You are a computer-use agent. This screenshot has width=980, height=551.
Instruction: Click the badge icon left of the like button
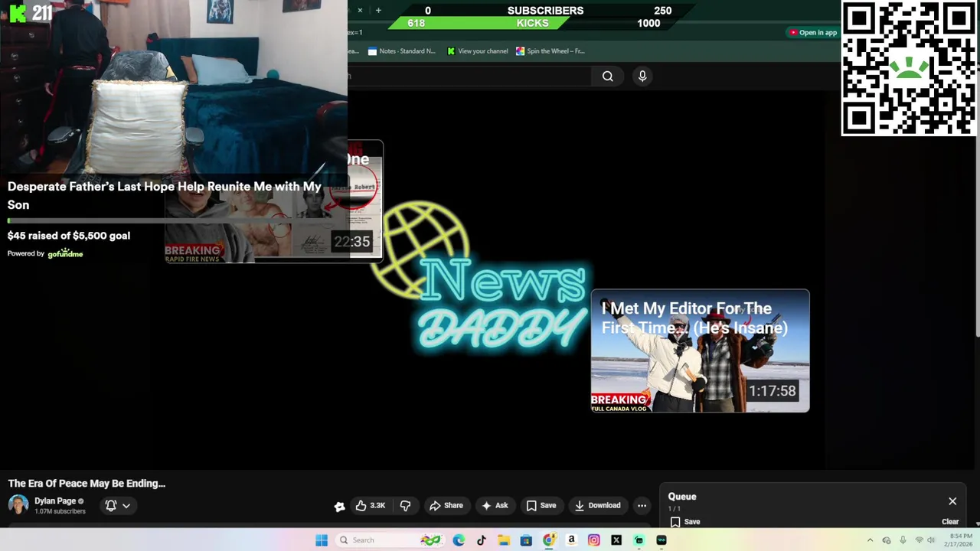[x=339, y=506]
